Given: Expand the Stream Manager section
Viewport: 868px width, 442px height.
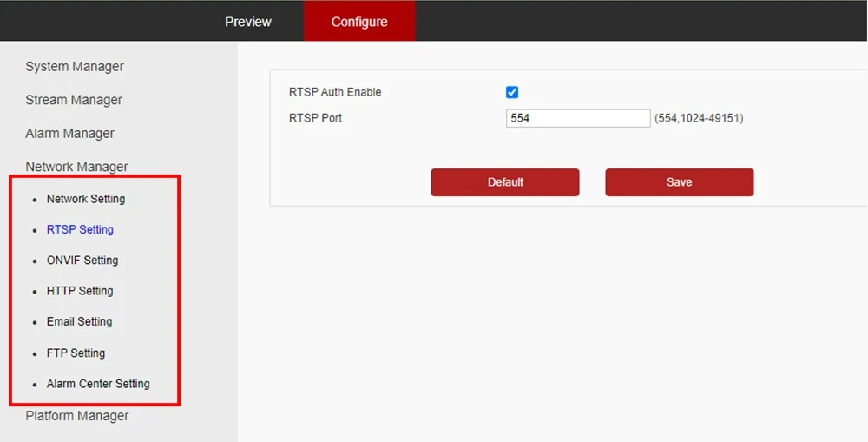Looking at the screenshot, I should click(x=74, y=100).
